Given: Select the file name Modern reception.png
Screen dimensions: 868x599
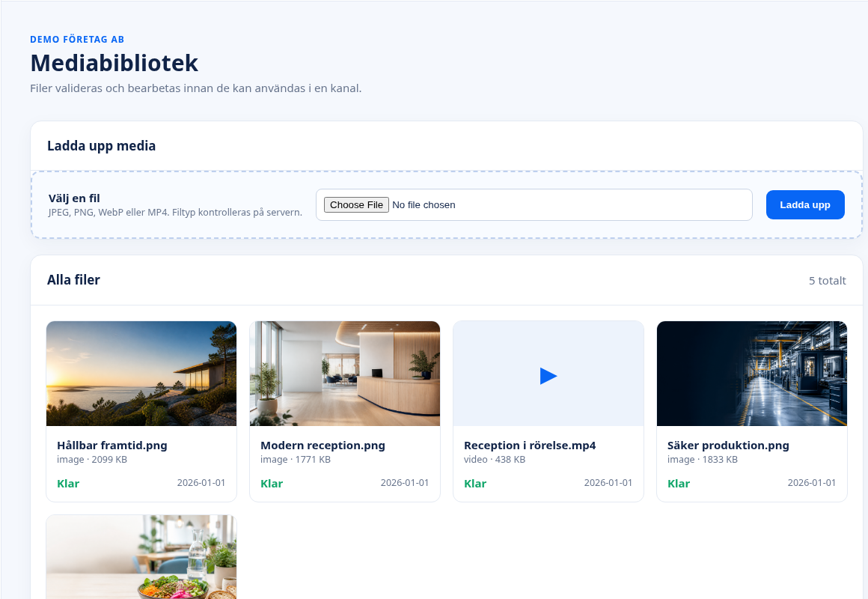Looking at the screenshot, I should pos(323,446).
